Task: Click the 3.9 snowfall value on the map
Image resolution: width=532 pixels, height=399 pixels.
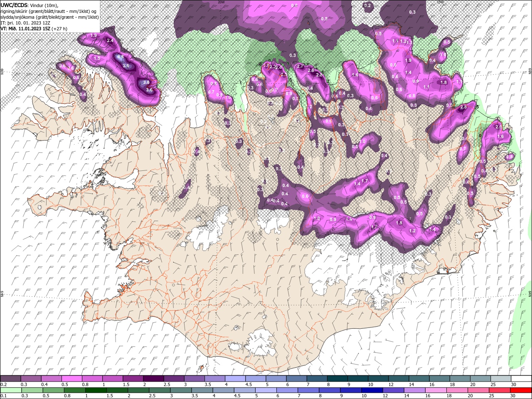Action: [x=126, y=66]
